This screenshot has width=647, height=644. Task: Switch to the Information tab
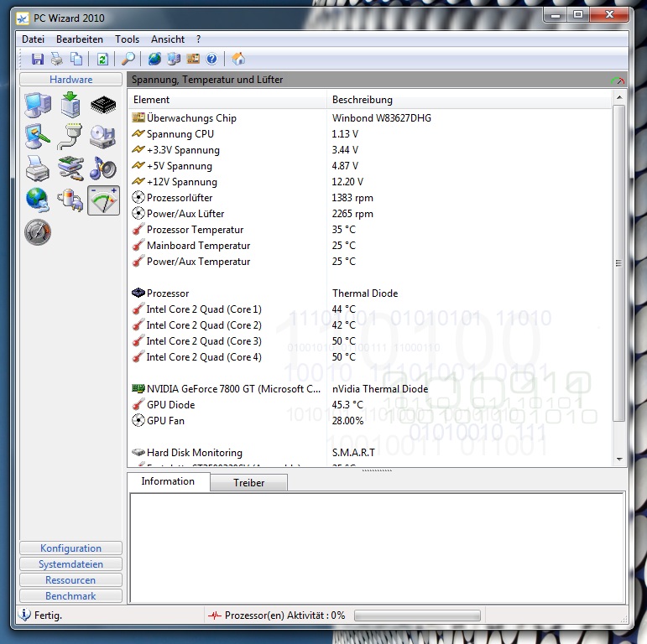pyautogui.click(x=168, y=481)
